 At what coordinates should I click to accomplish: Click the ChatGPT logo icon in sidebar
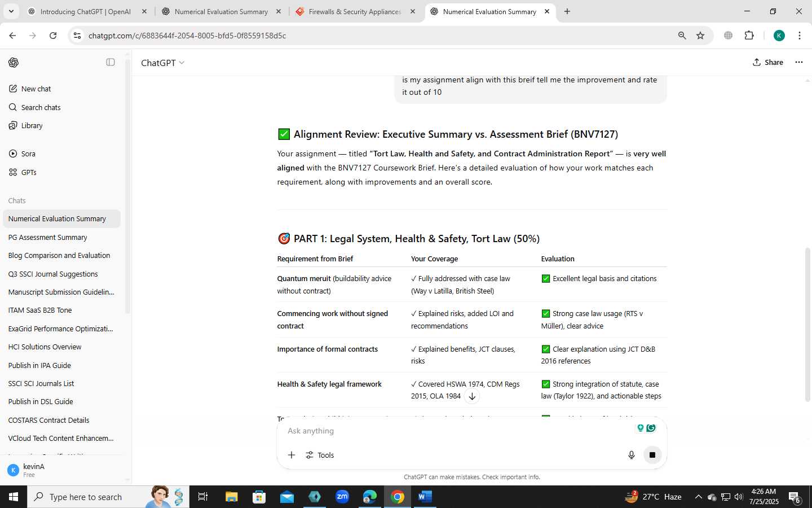pyautogui.click(x=14, y=62)
